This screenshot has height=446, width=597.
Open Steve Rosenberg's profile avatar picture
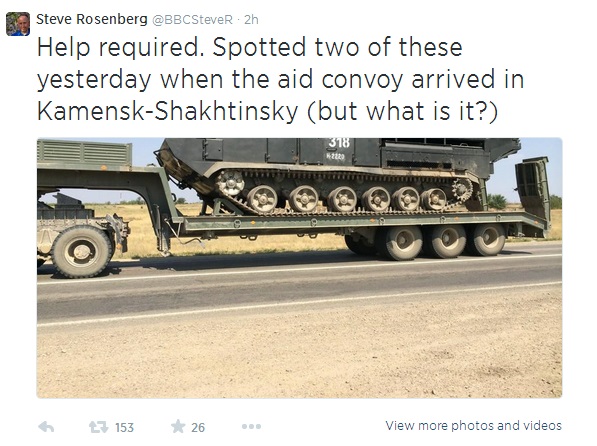pyautogui.click(x=18, y=24)
